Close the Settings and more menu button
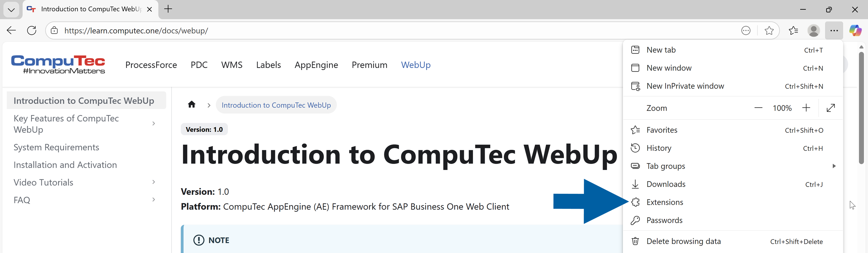The image size is (868, 253). pos(834,31)
